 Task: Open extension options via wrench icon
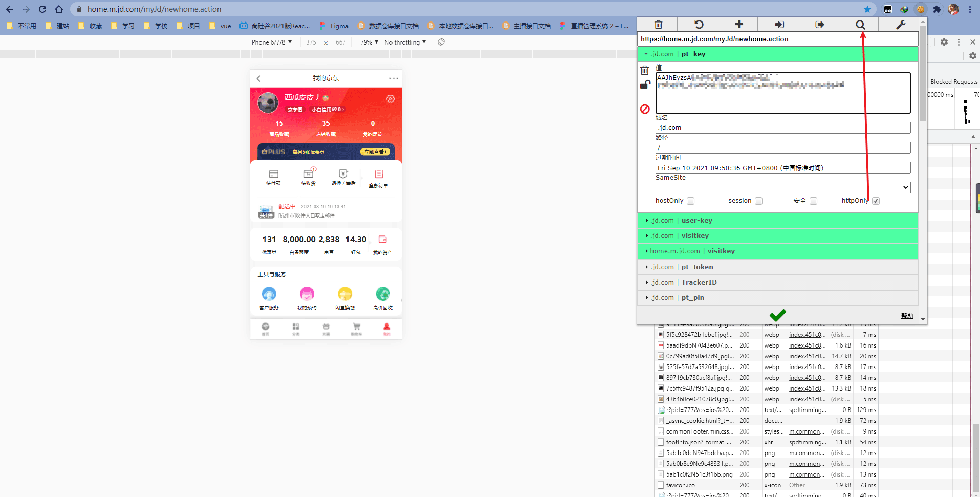tap(901, 25)
